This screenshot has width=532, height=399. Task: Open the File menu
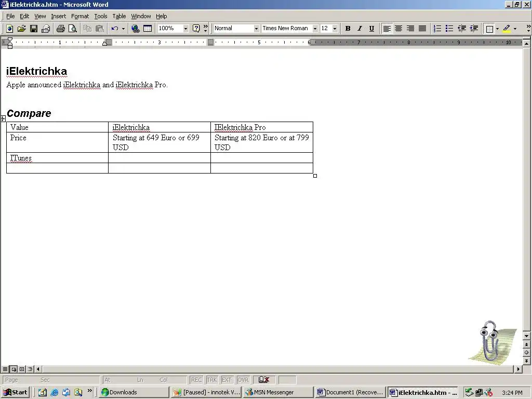(x=10, y=16)
